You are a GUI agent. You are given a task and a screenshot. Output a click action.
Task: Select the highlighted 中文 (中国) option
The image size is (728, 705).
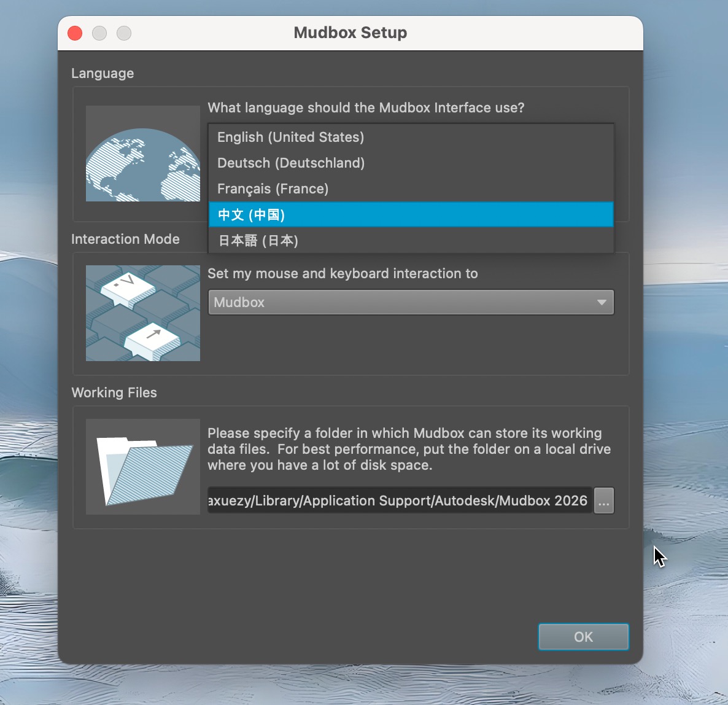(252, 215)
